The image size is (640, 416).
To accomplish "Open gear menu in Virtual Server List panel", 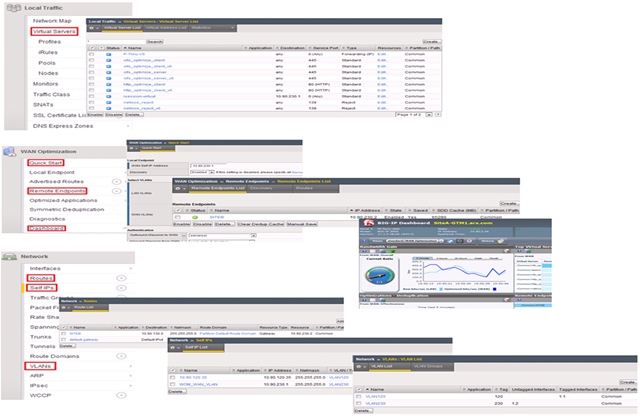I will tap(94, 28).
